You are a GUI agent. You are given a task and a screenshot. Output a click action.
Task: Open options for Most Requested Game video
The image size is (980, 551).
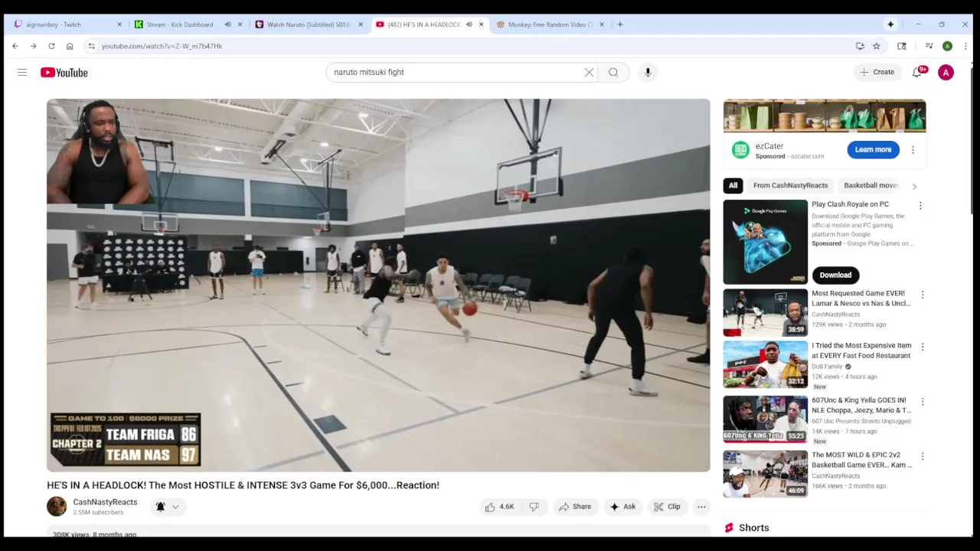(922, 295)
